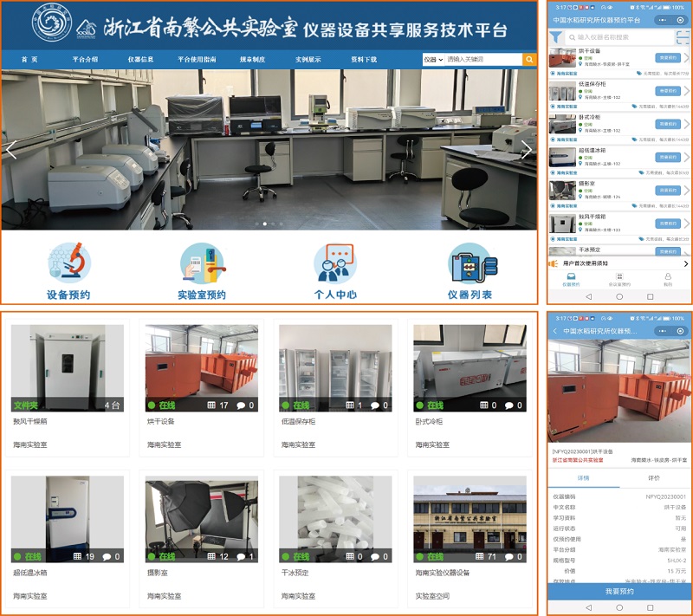Screen dimensions: 693x616
Task: Tap Android recents square on phone list screen
Action: point(651,296)
